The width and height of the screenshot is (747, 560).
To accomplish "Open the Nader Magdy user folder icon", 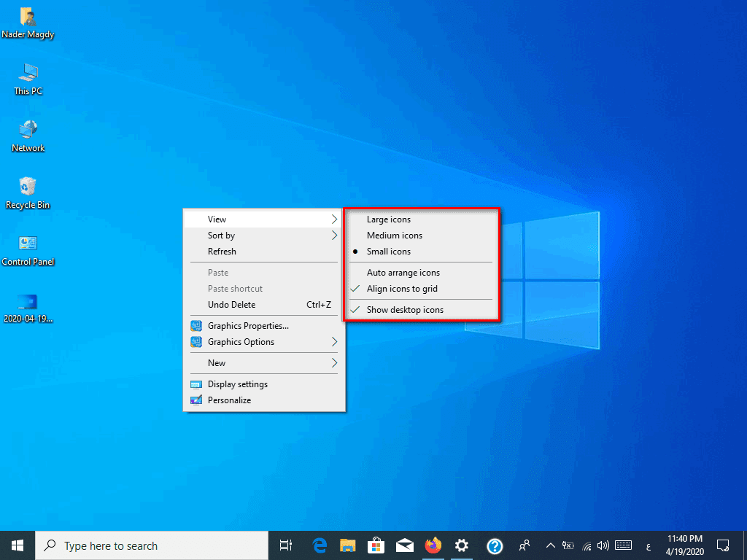I will 28,23.
